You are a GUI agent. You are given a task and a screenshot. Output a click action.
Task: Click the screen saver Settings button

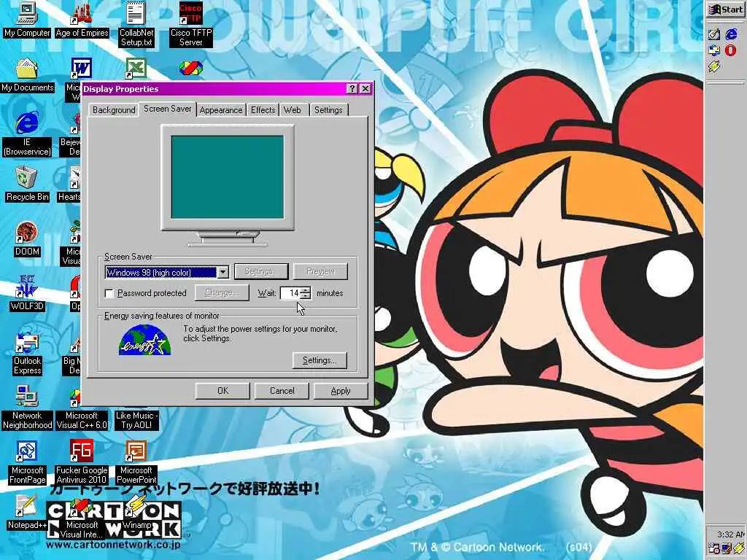click(261, 271)
